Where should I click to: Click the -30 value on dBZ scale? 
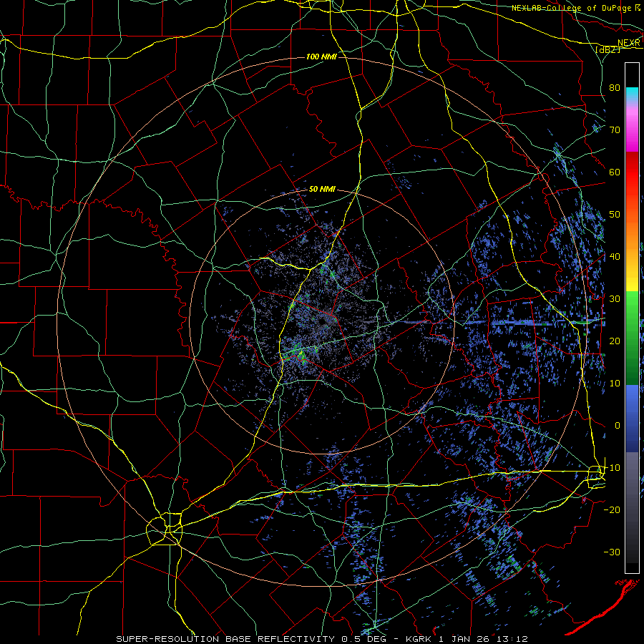[x=612, y=552]
